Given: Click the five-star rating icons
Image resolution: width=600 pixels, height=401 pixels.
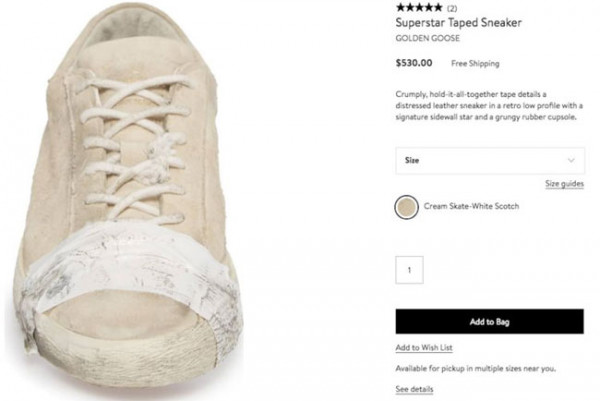Looking at the screenshot, I should pos(420,8).
